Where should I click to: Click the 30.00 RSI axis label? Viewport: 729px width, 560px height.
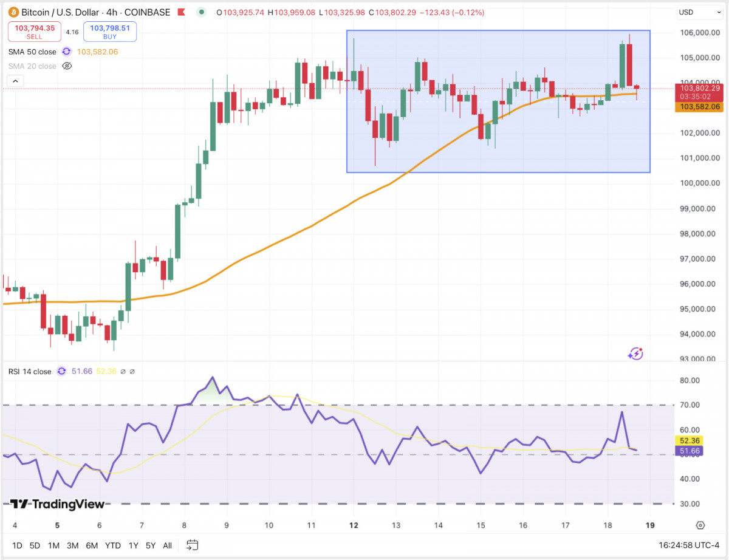(x=689, y=504)
